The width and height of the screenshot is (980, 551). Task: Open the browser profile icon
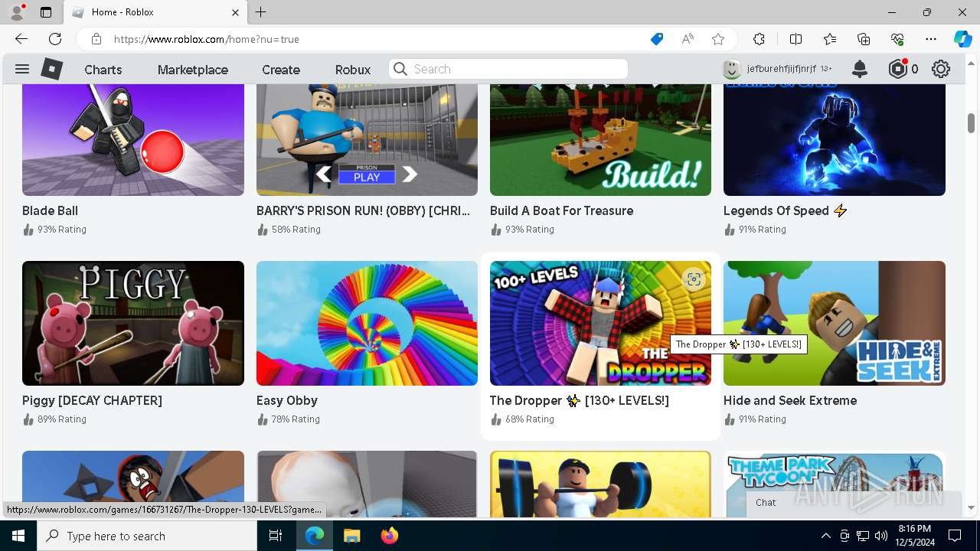(17, 12)
